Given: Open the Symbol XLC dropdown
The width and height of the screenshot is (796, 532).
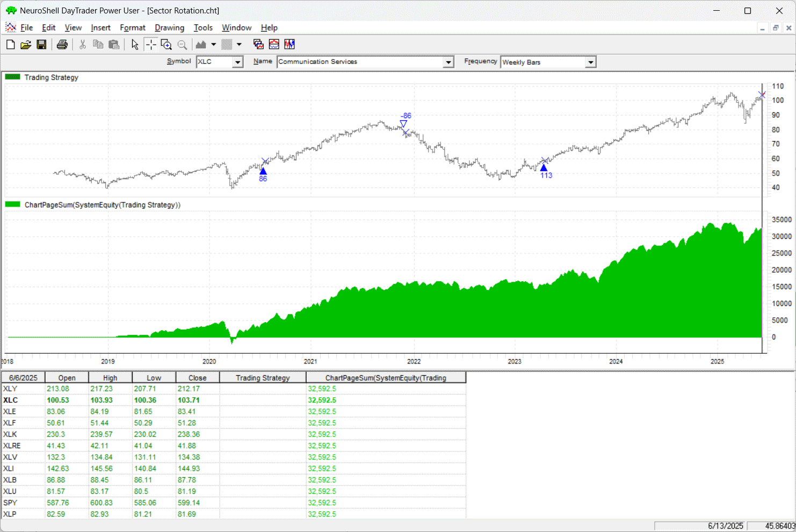Looking at the screenshot, I should (237, 62).
